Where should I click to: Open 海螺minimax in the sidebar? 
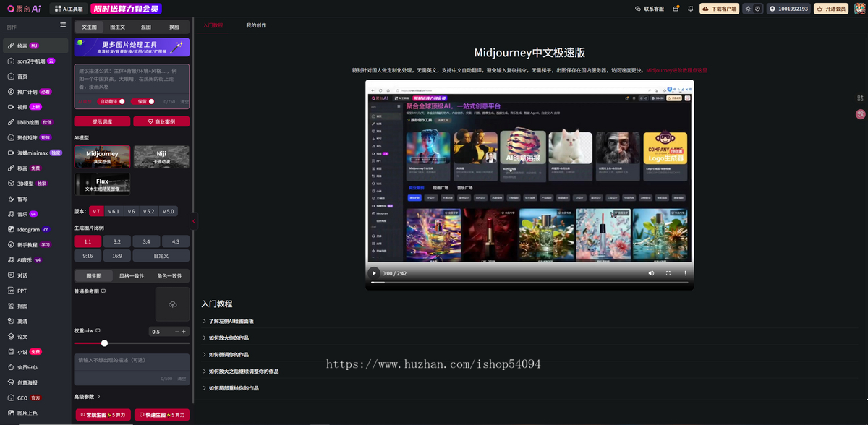point(35,153)
